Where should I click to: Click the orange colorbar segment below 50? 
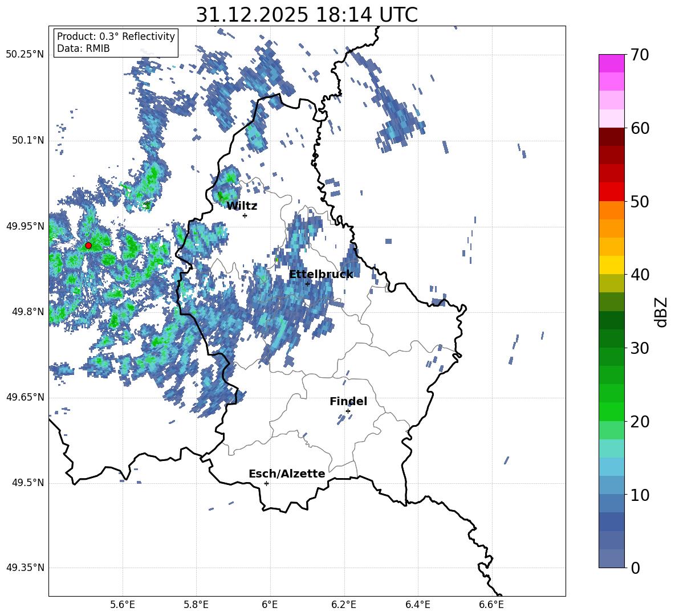611,210
